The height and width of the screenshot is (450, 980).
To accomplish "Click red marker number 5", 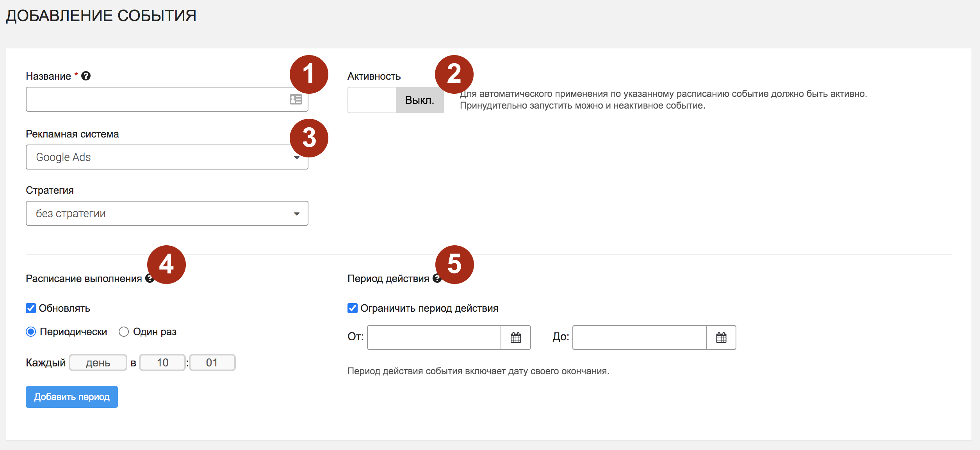I will click(454, 264).
